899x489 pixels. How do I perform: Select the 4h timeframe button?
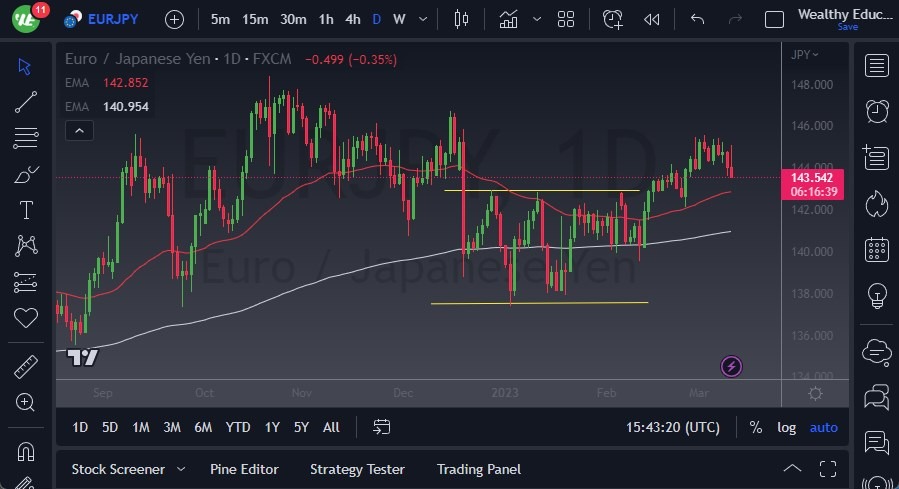[x=352, y=19]
